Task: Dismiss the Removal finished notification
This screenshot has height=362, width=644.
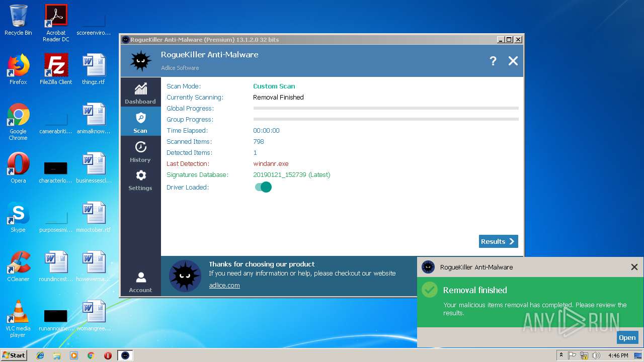Action: 634,267
